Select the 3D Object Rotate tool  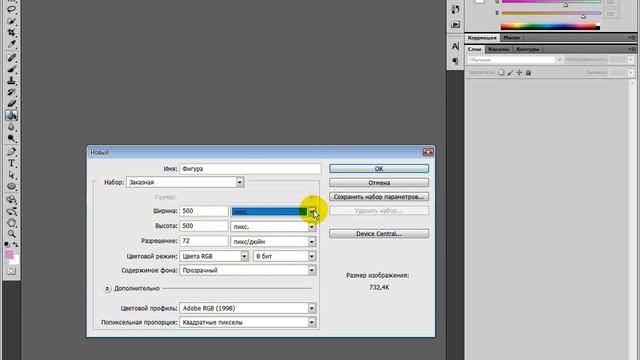[x=11, y=200]
